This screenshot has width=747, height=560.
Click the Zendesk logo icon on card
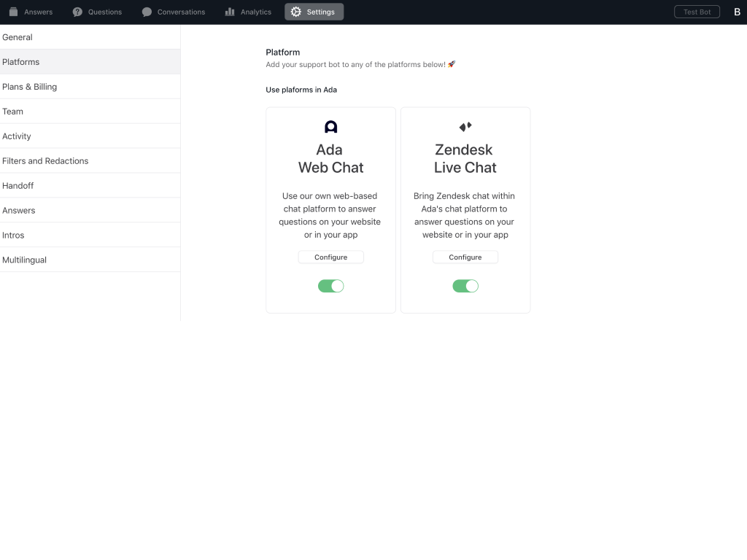(x=465, y=127)
